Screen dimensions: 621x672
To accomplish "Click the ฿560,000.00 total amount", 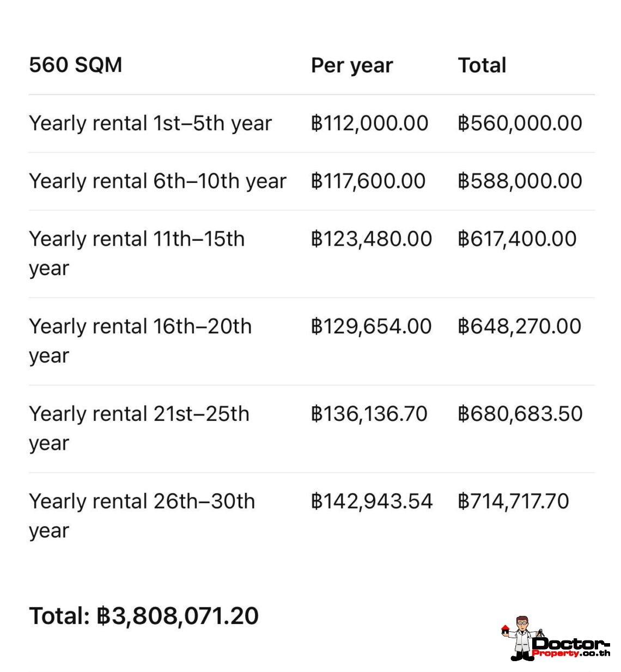I will pyautogui.click(x=520, y=123).
